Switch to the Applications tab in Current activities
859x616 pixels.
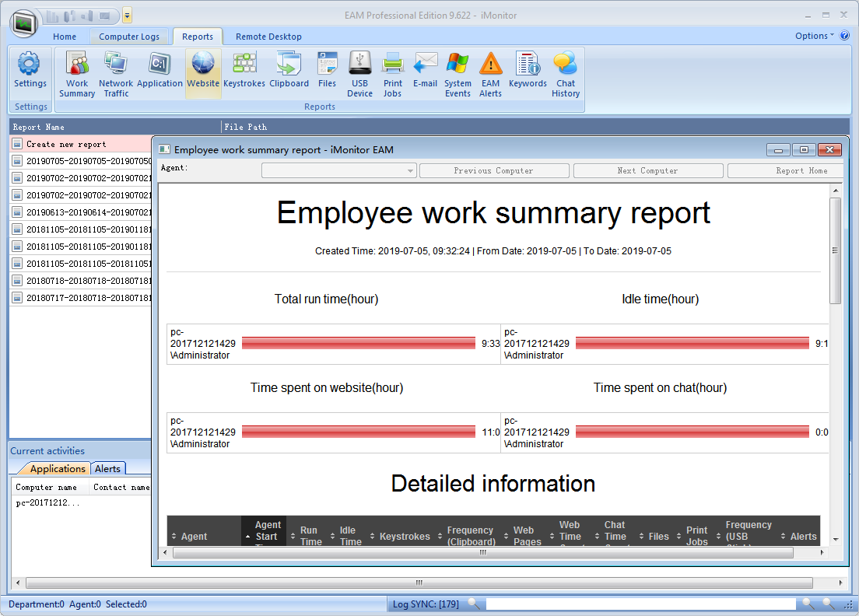point(58,469)
